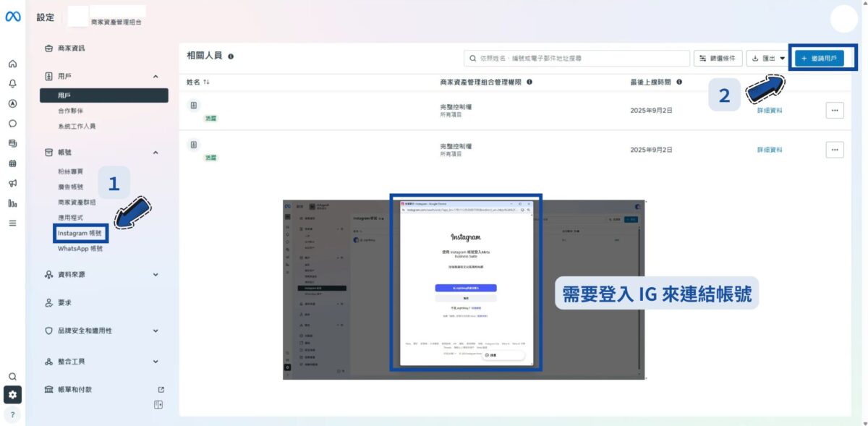
Task: Open the all tools hamburger icon
Action: point(12,223)
